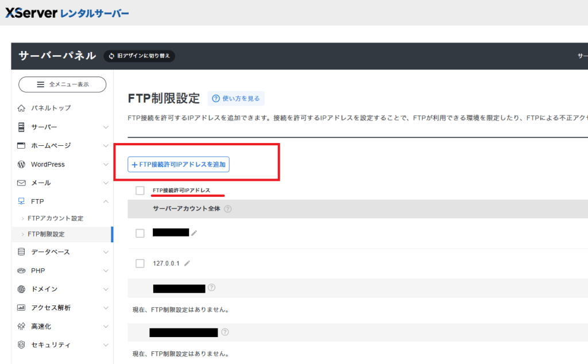The height and width of the screenshot is (364, 588).
Task: Click the データベース icon in sidebar
Action: (x=21, y=252)
